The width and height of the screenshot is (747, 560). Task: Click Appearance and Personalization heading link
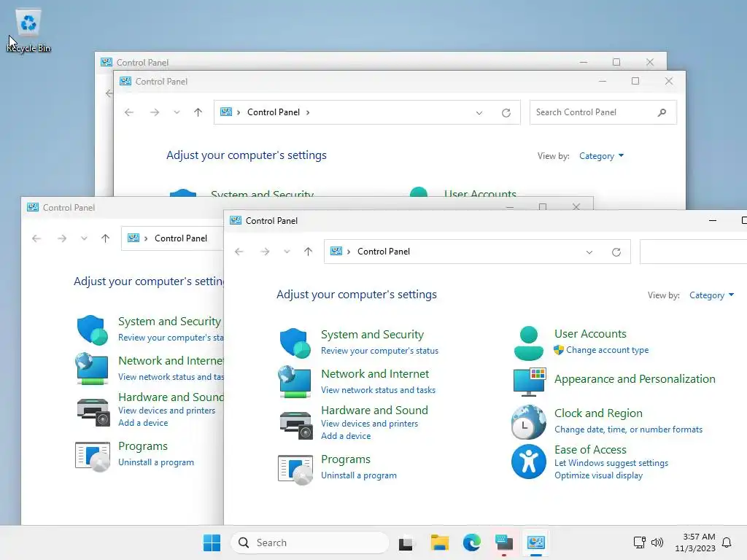635,379
